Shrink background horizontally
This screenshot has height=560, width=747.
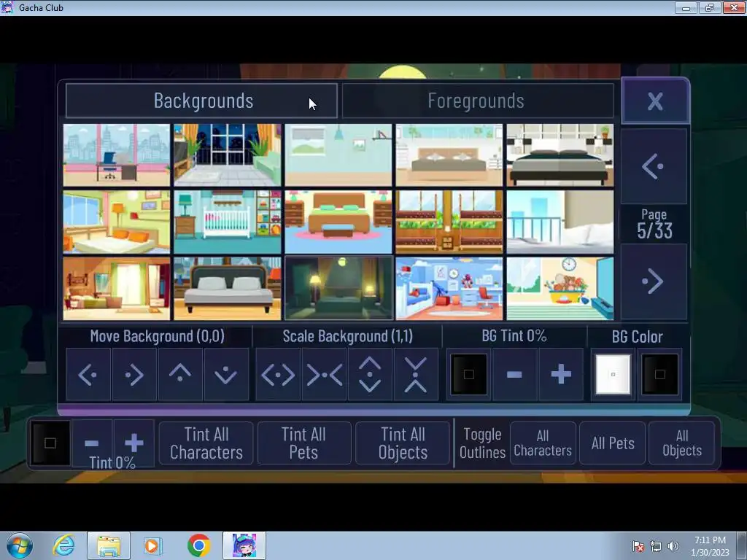coord(324,375)
